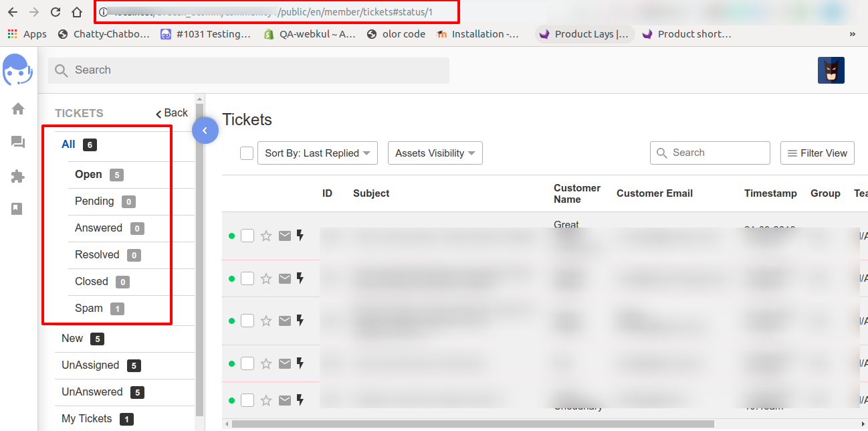Click the lightning bolt icon on second ticket
This screenshot has height=431, width=868.
click(300, 278)
